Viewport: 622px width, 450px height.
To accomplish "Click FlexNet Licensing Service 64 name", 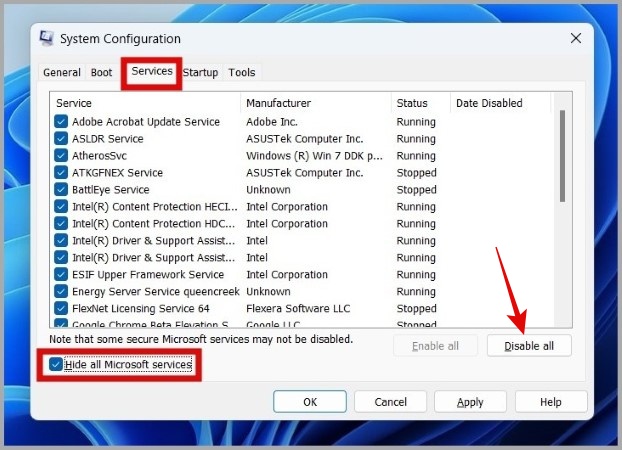I will [140, 309].
